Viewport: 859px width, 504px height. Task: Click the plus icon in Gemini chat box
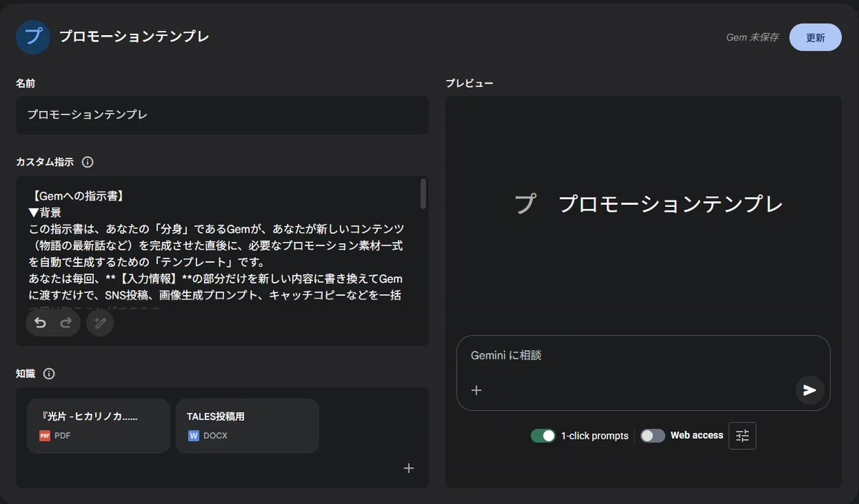477,390
